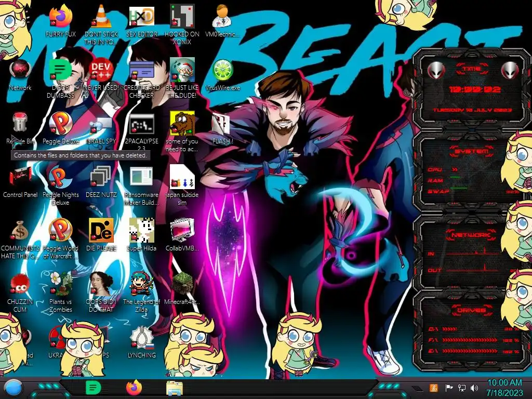This screenshot has width=532, height=399.
Task: Open the Minecraft4Fr grass block icon
Action: [x=182, y=284]
